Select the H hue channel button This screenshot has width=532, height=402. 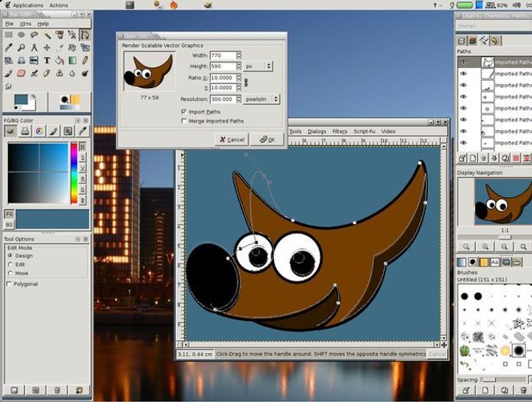click(83, 147)
